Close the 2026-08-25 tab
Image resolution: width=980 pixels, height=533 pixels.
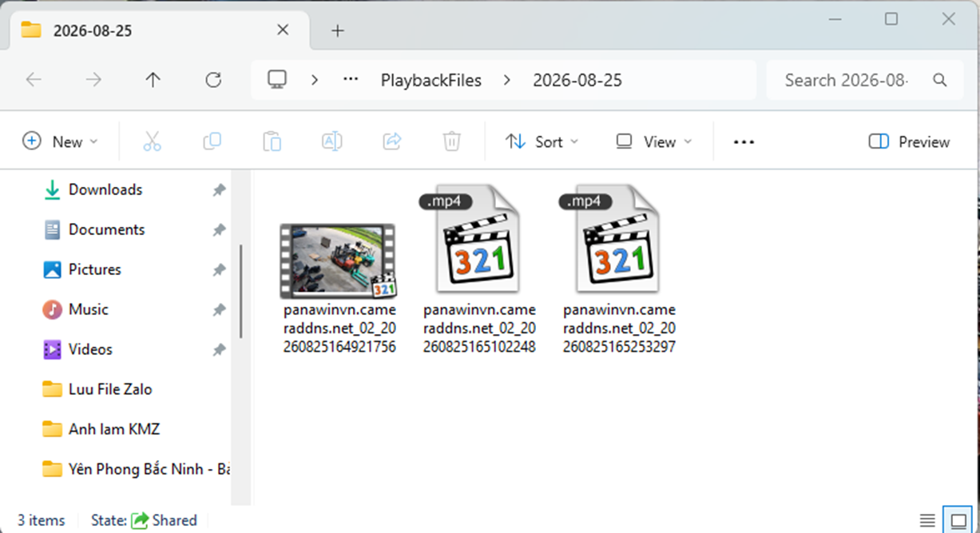283,30
